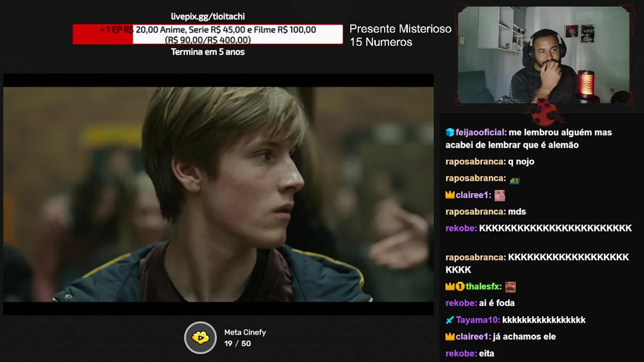Click the 'ai é foda' chat message
This screenshot has height=362, width=644.
pos(497,303)
